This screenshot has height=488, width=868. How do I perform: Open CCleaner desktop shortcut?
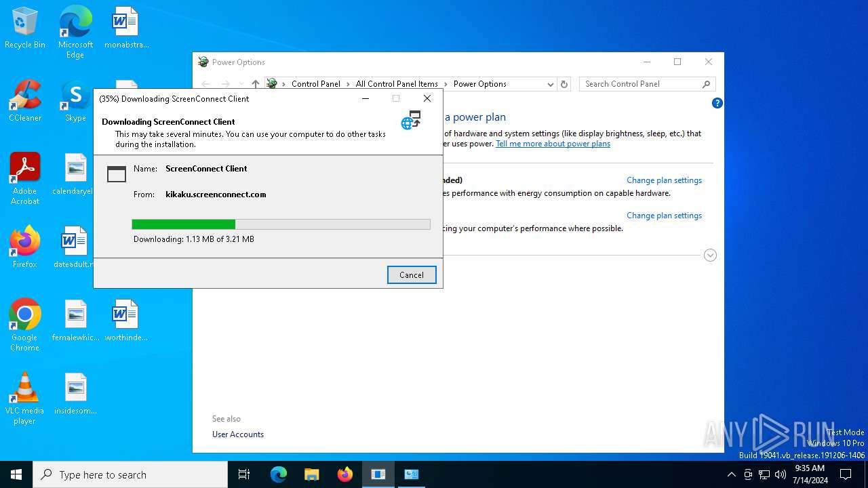click(25, 102)
